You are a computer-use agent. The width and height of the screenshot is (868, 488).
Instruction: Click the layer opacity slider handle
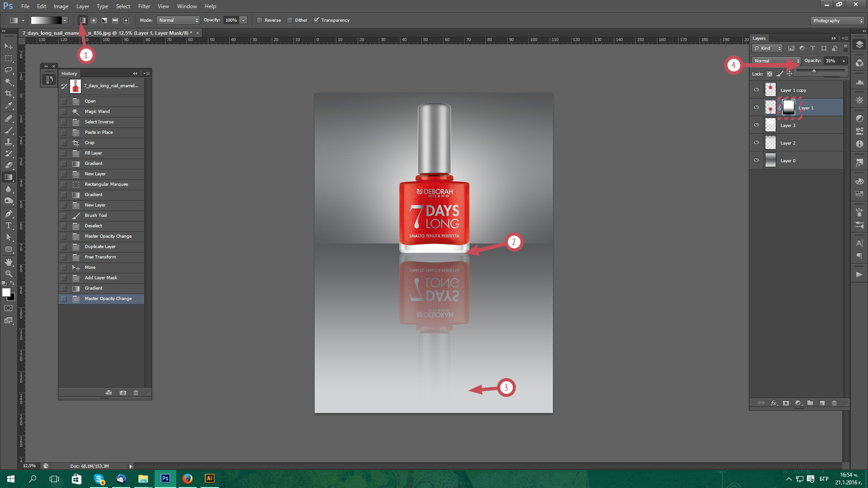[x=814, y=71]
